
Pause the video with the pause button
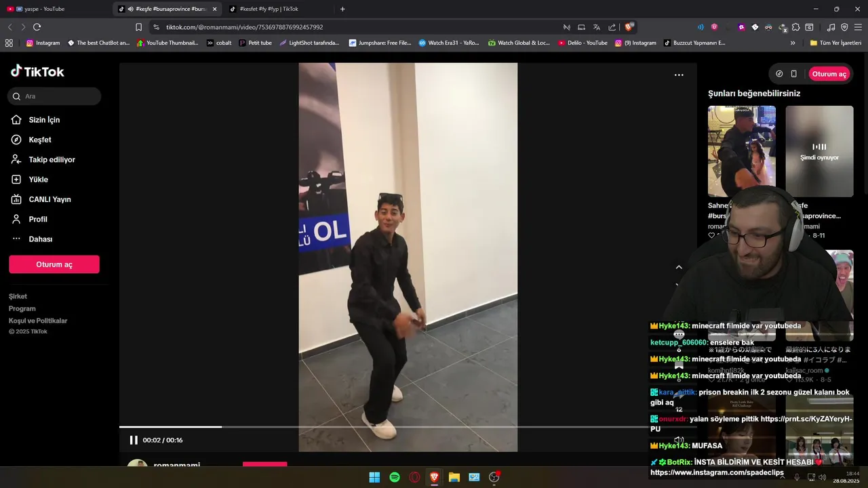tap(134, 440)
